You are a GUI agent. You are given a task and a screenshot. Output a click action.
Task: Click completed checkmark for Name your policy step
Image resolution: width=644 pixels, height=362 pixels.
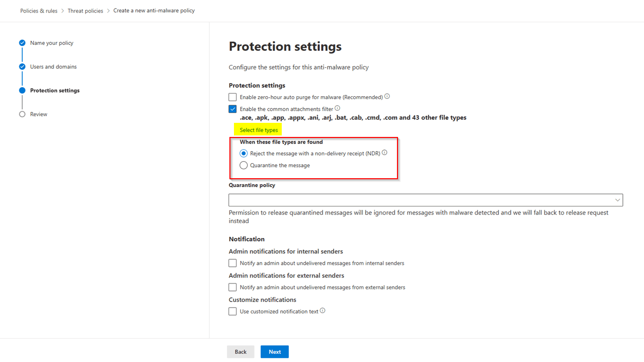tap(22, 43)
